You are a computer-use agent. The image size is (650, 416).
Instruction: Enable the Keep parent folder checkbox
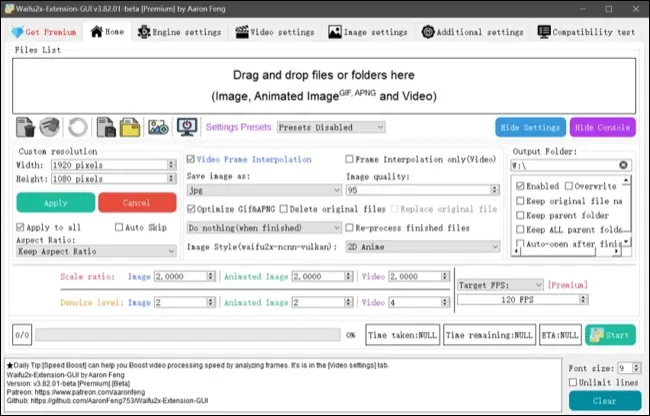coord(520,215)
